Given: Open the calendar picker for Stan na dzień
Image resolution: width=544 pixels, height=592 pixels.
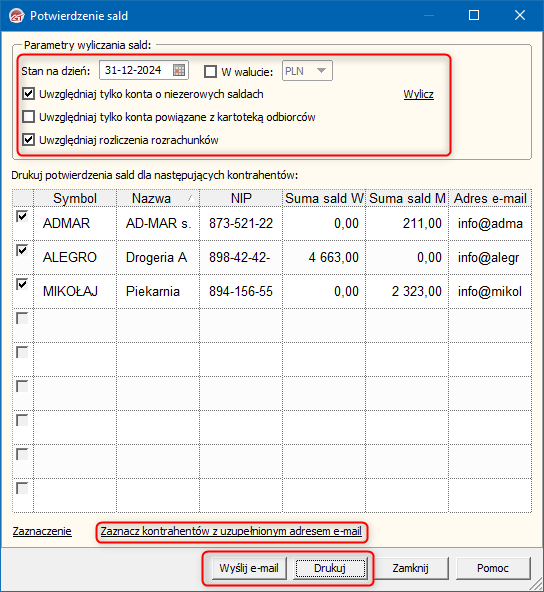Looking at the screenshot, I should [x=179, y=70].
